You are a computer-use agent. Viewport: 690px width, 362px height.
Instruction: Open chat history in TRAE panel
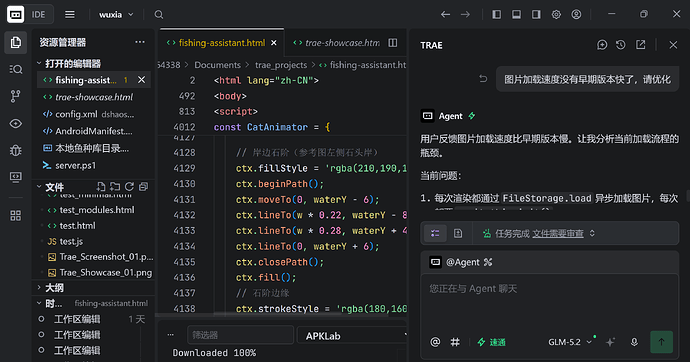pos(620,45)
